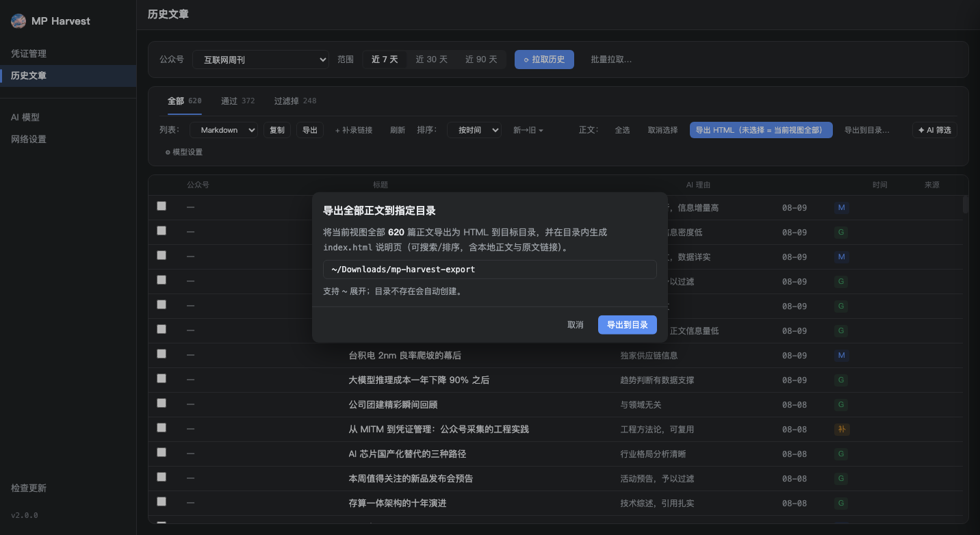Click the 导出到目录… toolbar button

(x=867, y=130)
